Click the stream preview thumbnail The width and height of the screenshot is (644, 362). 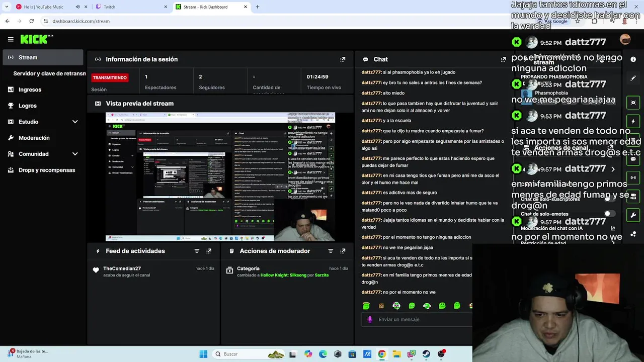(220, 177)
